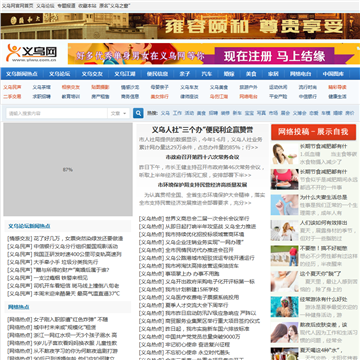Open the 亲子 navigation tab
This screenshot has width=360, height=360.
(x=185, y=74)
